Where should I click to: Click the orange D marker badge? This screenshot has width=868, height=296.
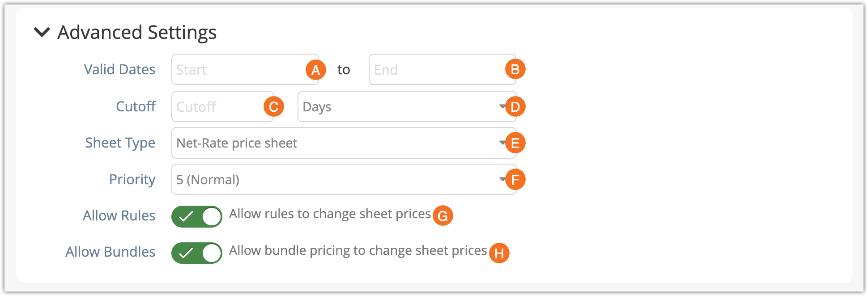point(515,107)
